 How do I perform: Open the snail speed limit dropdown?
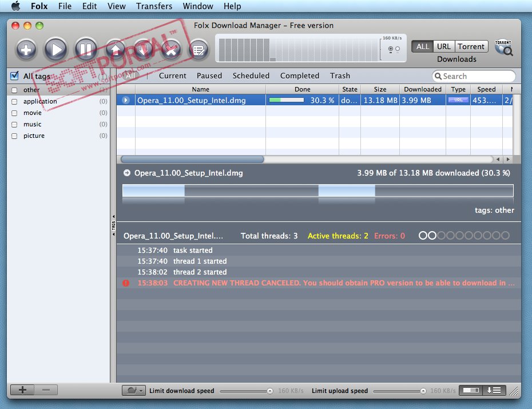pyautogui.click(x=134, y=391)
